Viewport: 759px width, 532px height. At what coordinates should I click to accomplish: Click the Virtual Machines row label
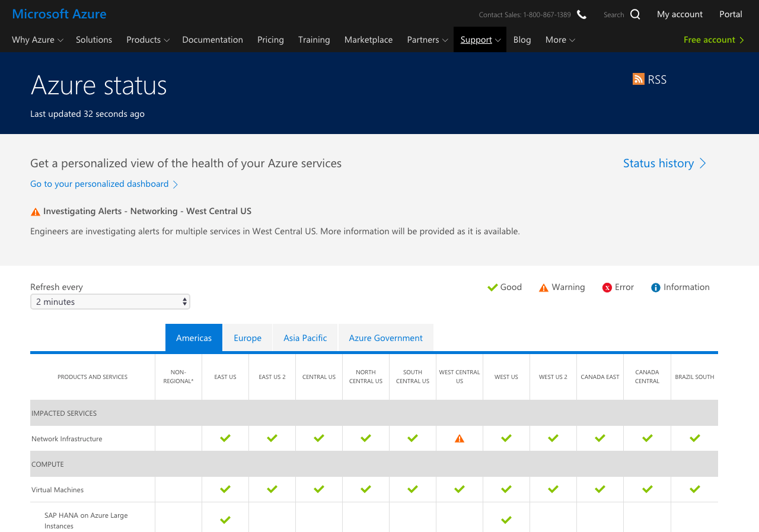[58, 490]
